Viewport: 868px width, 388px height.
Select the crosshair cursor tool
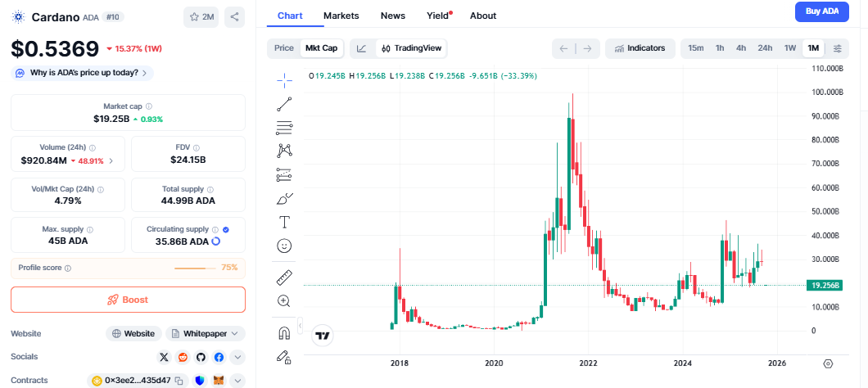coord(284,80)
